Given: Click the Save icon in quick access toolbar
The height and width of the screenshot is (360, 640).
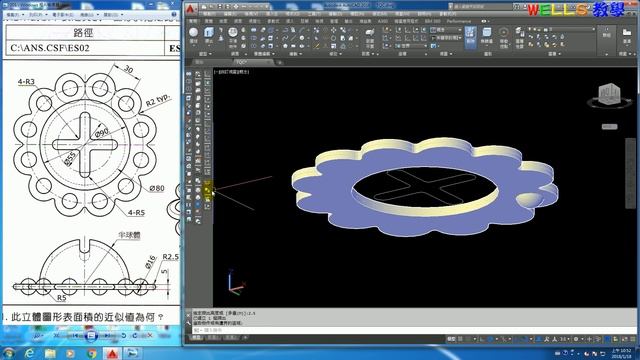Looking at the screenshot, I should point(220,7).
